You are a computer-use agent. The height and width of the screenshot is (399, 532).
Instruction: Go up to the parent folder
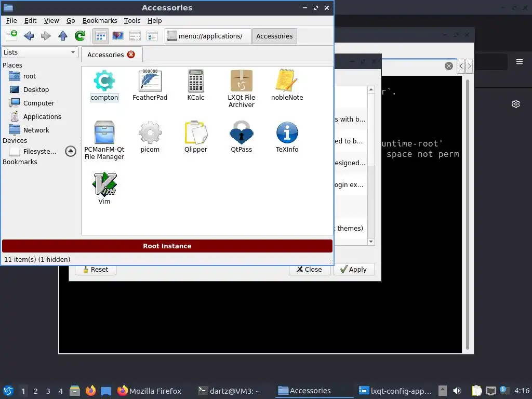tap(63, 36)
